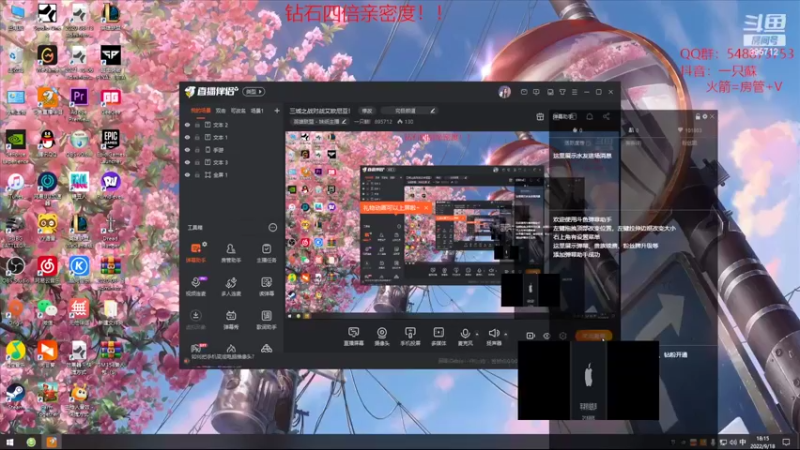Toggle lock on 文本 2 layer
The image size is (800, 450).
tap(197, 125)
